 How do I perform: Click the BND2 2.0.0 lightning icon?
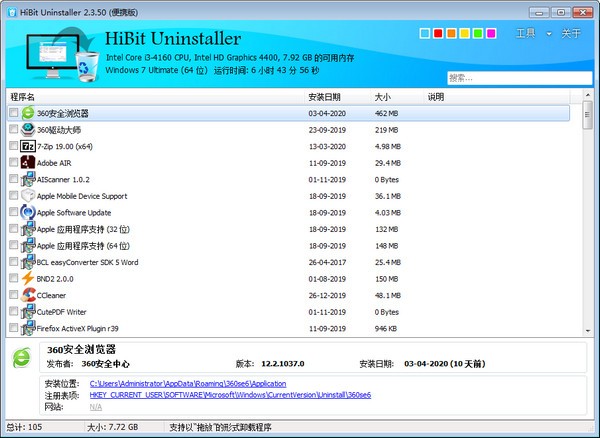coord(28,278)
